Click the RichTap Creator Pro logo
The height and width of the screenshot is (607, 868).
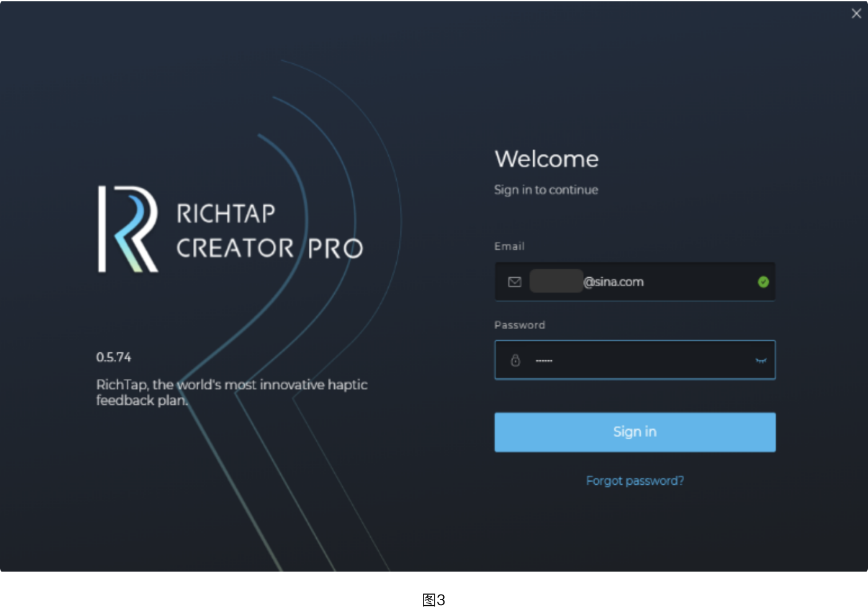pos(229,229)
